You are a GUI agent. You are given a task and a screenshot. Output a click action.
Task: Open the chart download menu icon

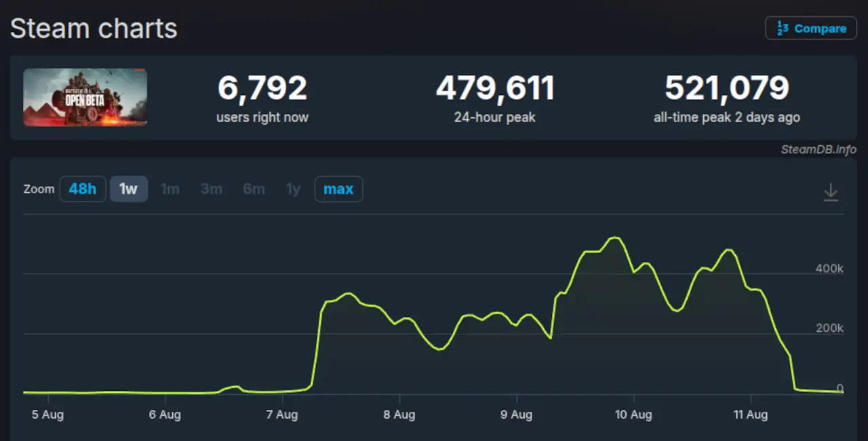831,193
